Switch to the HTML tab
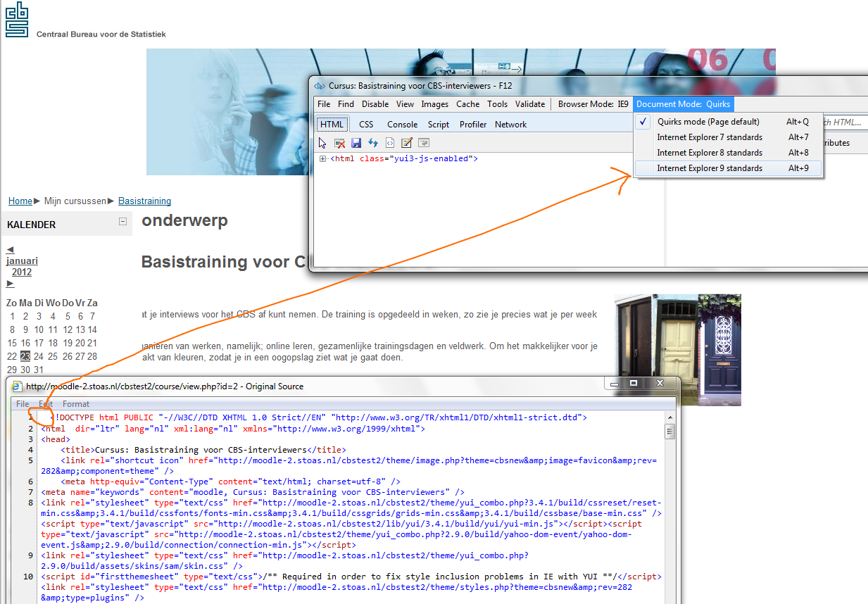Screen dimensions: 868x604 click(x=332, y=125)
